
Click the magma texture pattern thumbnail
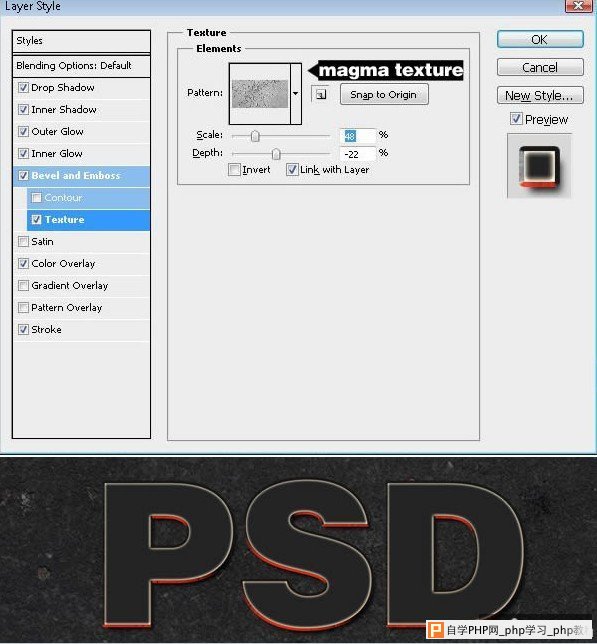coord(260,94)
